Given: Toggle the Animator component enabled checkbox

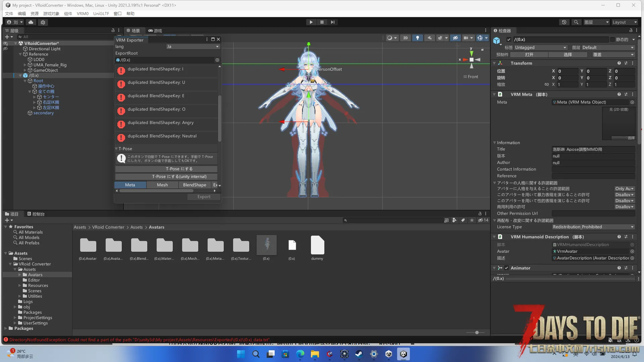Looking at the screenshot, I should coord(506,268).
